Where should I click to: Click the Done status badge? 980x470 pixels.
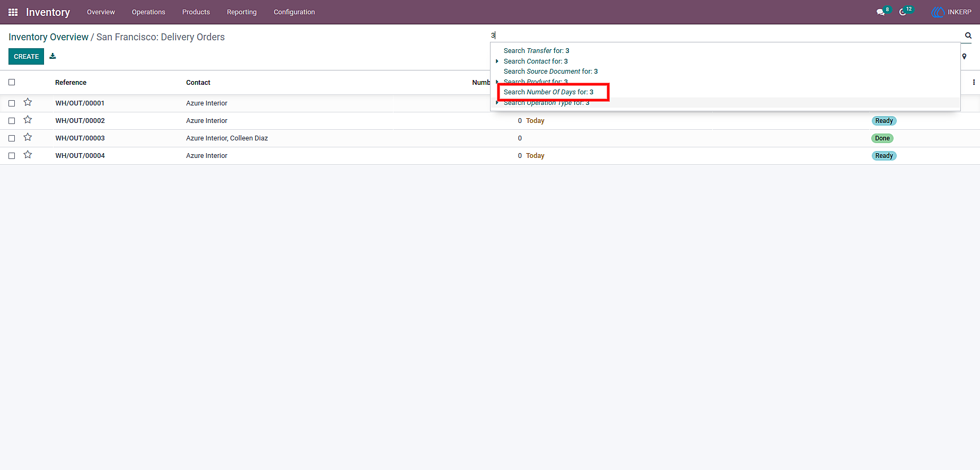pos(882,138)
